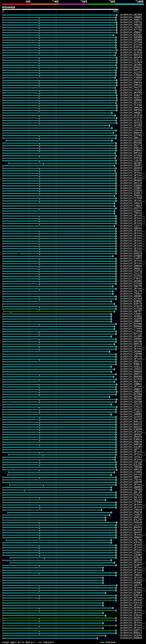Viewport: 146px width, 644px height.
Task: Select UniRef100_Q7X748 label
Action: pos(131,42)
